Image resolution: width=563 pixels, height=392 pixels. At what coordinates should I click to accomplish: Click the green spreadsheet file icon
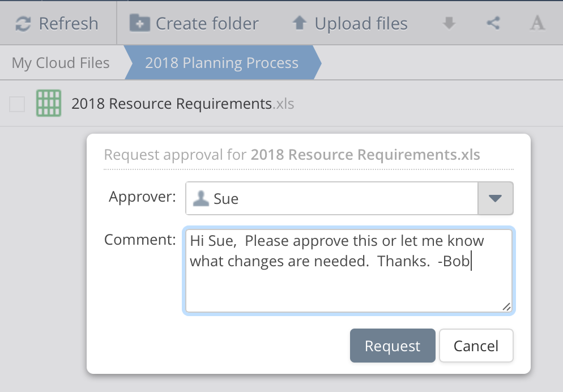[48, 103]
